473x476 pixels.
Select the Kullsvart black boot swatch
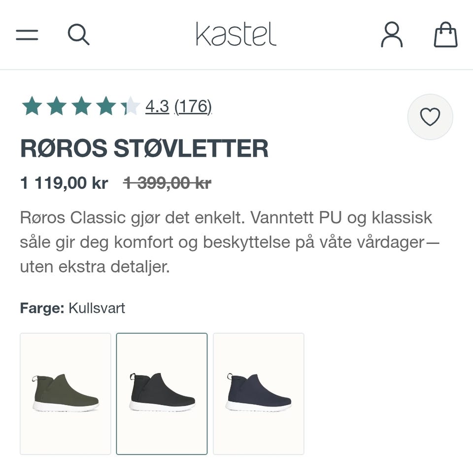click(162, 394)
